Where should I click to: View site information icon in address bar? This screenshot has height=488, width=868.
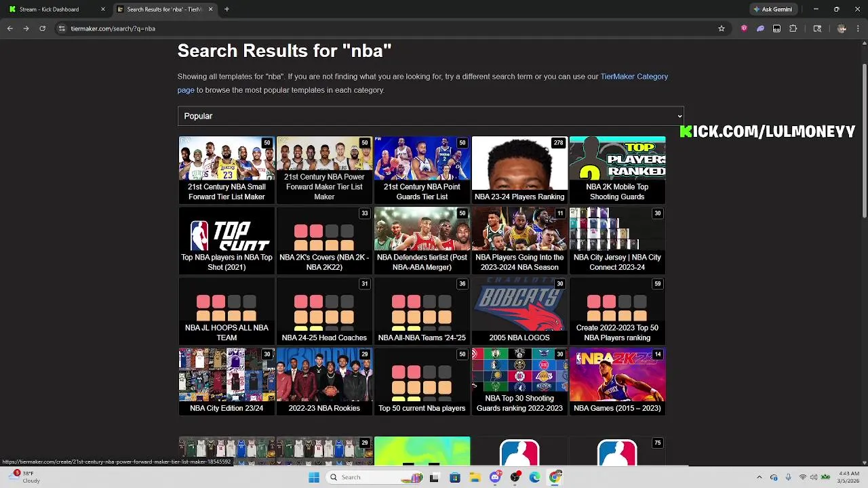[x=62, y=28]
